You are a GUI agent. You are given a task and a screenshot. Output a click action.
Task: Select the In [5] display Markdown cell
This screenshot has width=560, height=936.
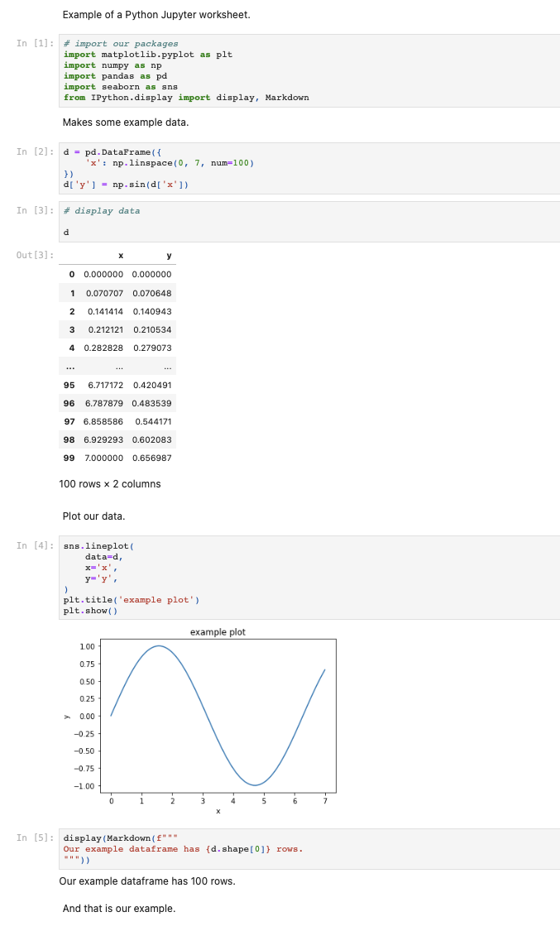coord(309,849)
